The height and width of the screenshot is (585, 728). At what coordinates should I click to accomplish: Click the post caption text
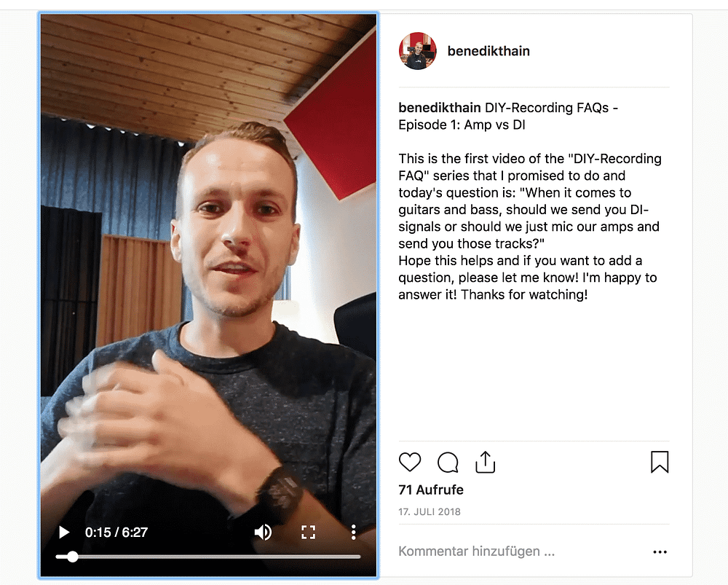530,201
